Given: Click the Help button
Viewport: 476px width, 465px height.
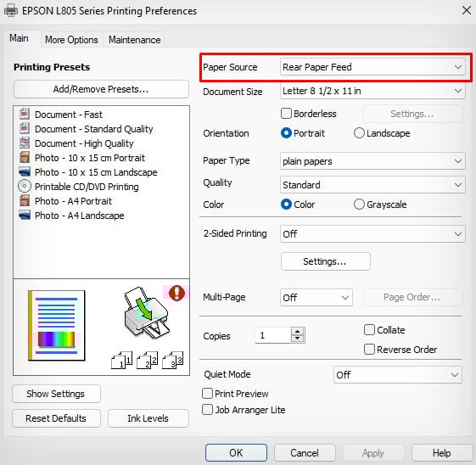Looking at the screenshot, I should 442,452.
